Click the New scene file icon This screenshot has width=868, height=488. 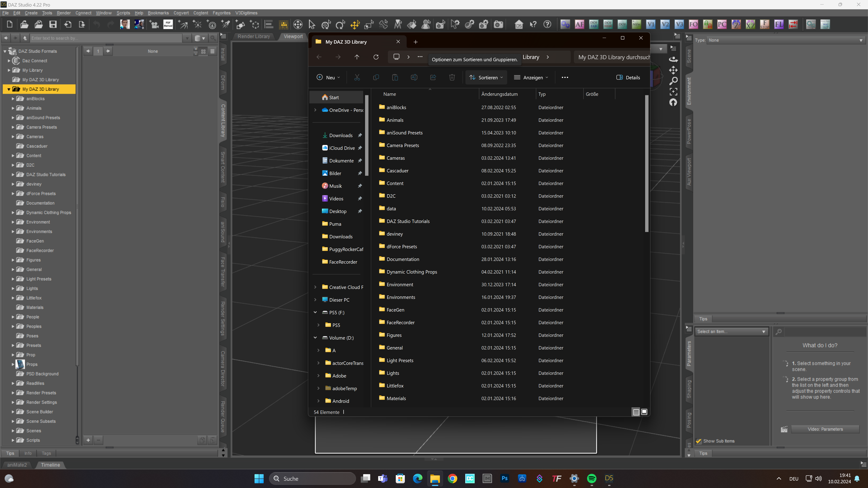tap(9, 24)
